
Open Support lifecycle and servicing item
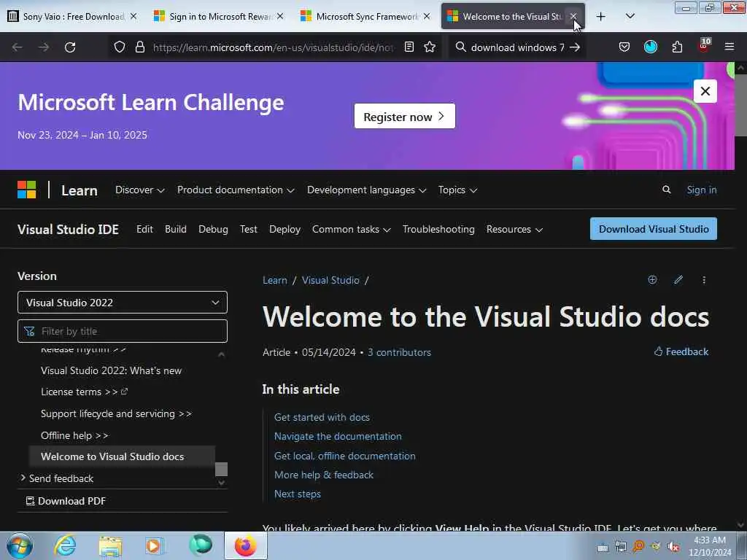click(116, 413)
